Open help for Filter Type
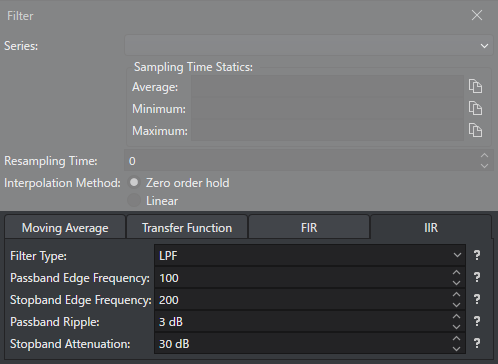 pos(477,256)
